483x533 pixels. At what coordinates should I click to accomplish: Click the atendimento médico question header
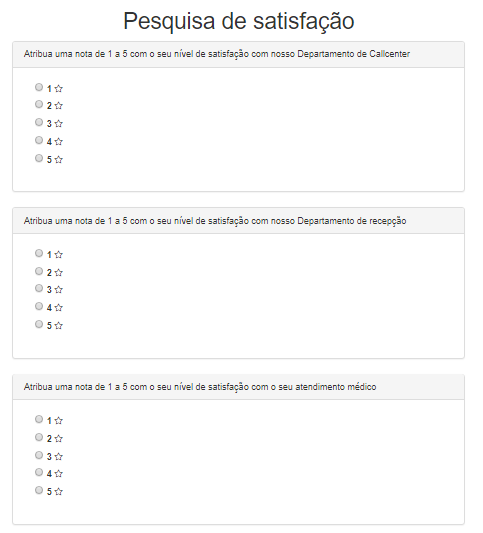(x=239, y=387)
